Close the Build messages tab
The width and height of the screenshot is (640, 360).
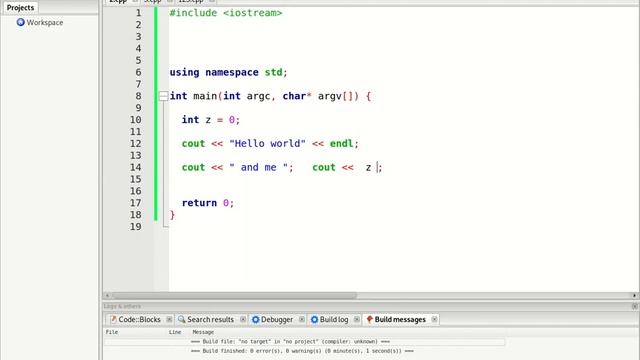(434, 320)
